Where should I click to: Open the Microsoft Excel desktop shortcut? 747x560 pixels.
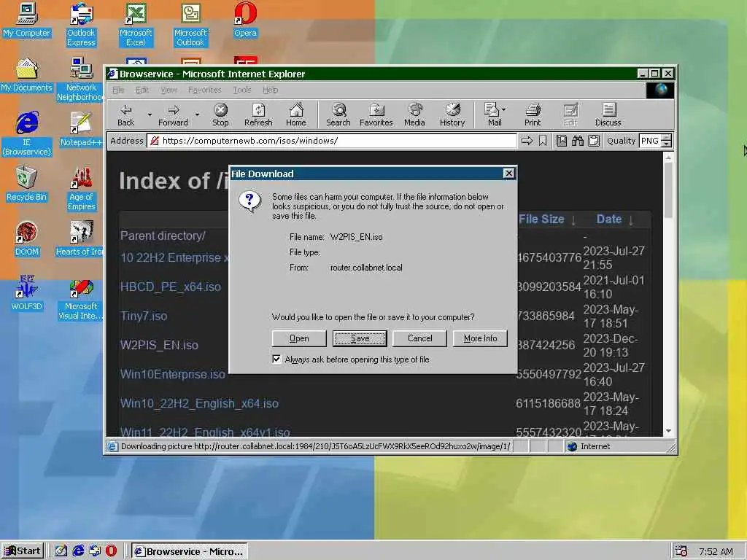coord(136,25)
